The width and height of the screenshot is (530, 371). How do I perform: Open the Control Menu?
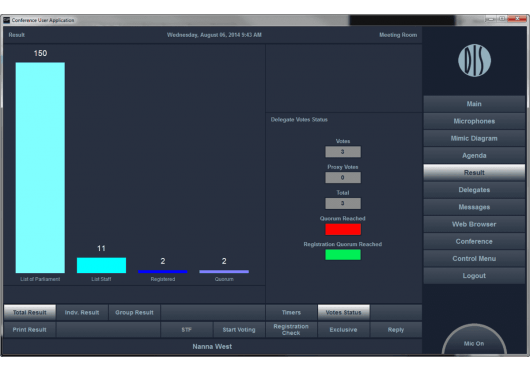pos(474,258)
